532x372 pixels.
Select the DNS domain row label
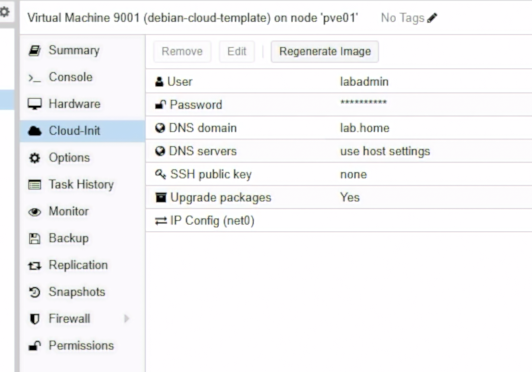[203, 128]
